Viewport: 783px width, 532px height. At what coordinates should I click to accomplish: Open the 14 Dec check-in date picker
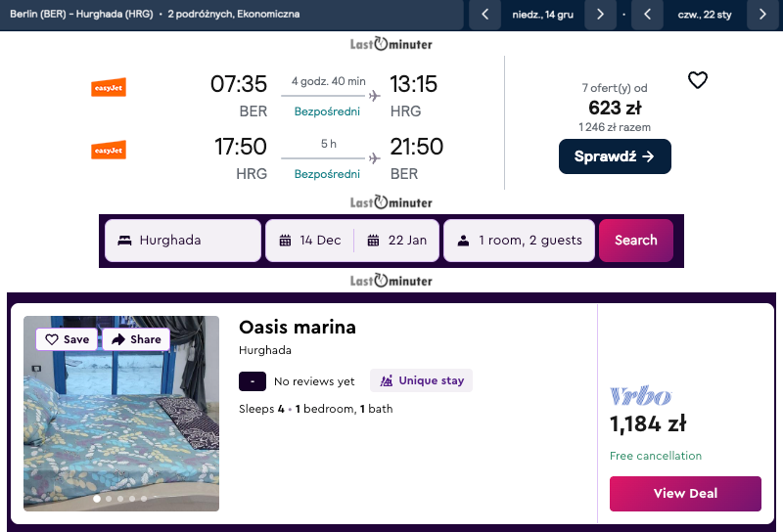click(x=310, y=241)
